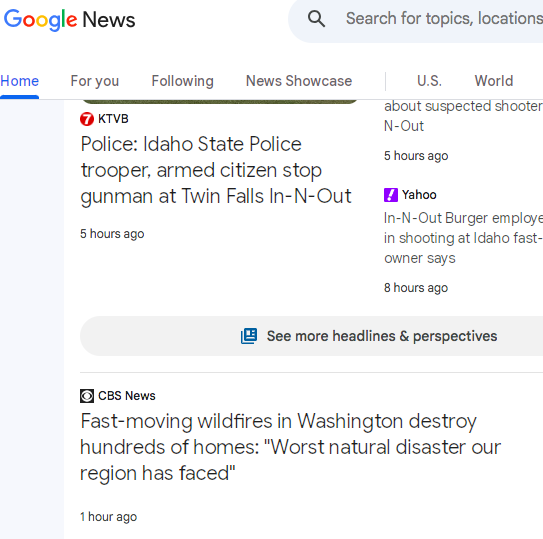The width and height of the screenshot is (543, 539).
Task: Open the News Showcase tab
Action: (299, 81)
